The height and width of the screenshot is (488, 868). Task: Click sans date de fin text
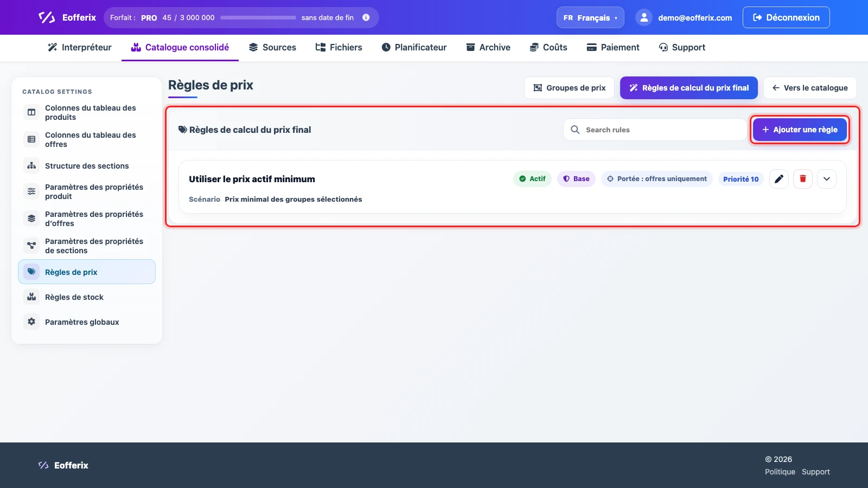(x=328, y=17)
